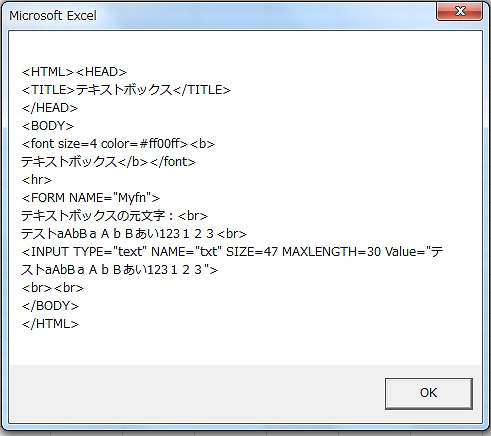Click the テストaAbB line ending with <br>

[134, 234]
